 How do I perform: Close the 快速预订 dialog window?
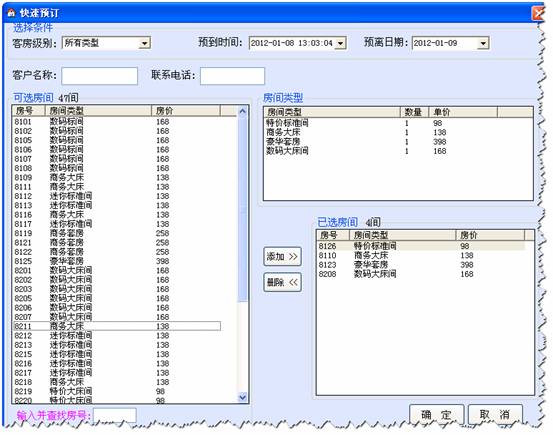pyautogui.click(x=538, y=13)
